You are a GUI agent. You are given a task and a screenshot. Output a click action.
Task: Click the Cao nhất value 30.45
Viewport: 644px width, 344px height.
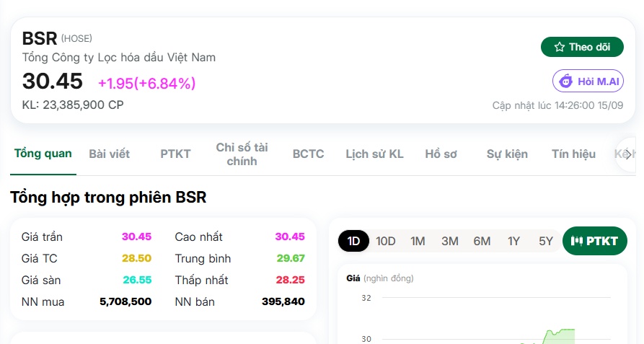[290, 237]
